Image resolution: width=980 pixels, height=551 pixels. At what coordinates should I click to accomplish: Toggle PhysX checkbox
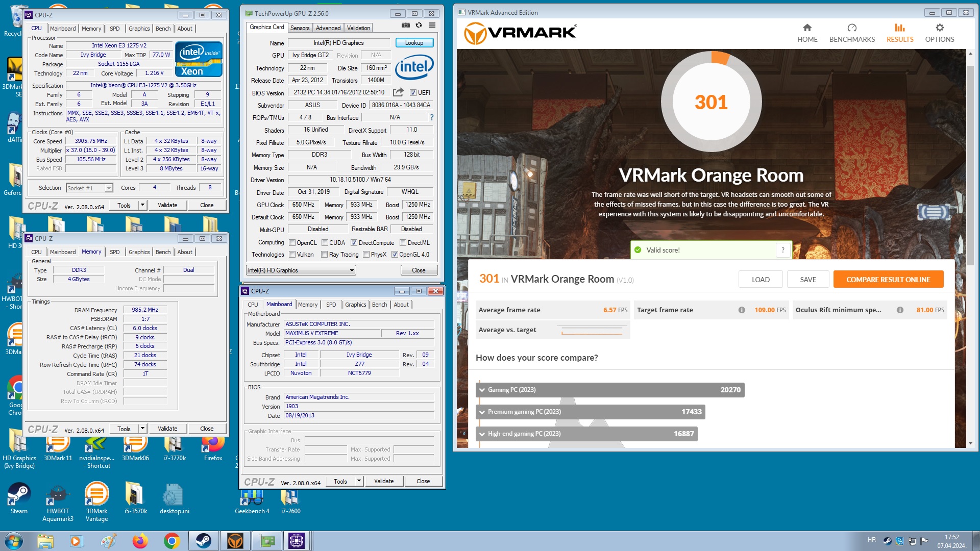(x=366, y=255)
